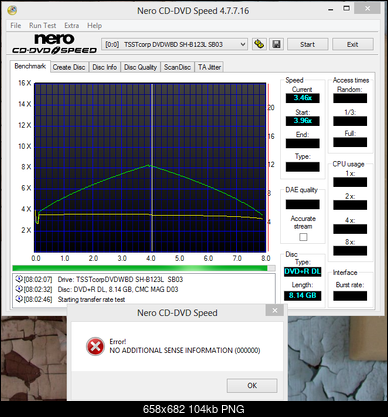Click the CPU usage 4x field
Viewport: 388px width, 417px height.
(x=350, y=229)
